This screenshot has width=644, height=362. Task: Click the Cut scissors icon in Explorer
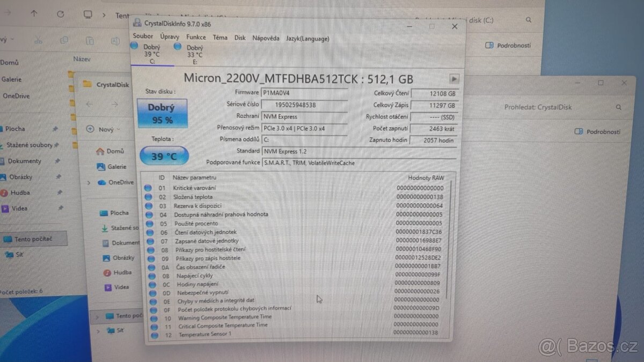click(x=38, y=40)
